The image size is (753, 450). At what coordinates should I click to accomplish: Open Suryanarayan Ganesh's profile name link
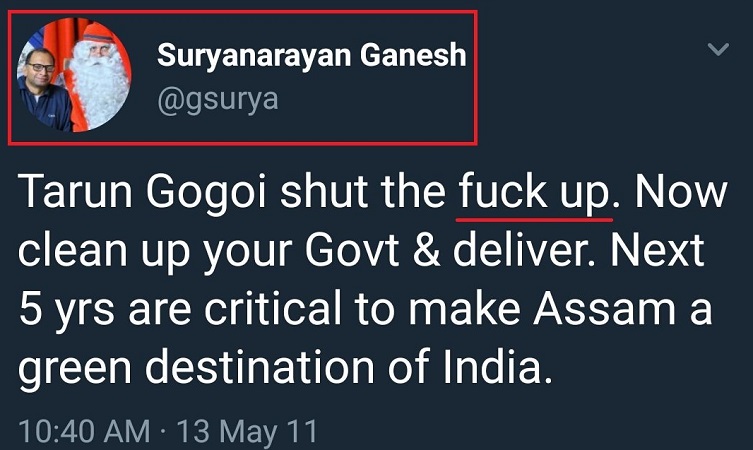311,56
